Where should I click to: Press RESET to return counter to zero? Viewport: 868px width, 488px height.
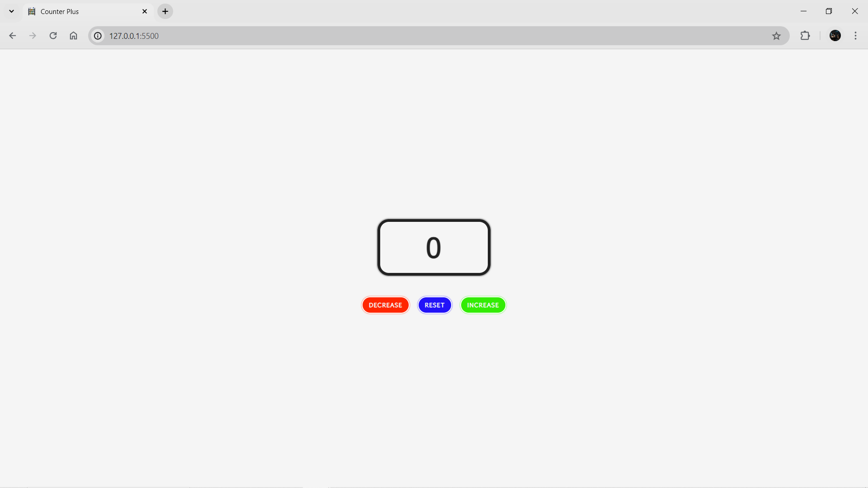(434, 305)
